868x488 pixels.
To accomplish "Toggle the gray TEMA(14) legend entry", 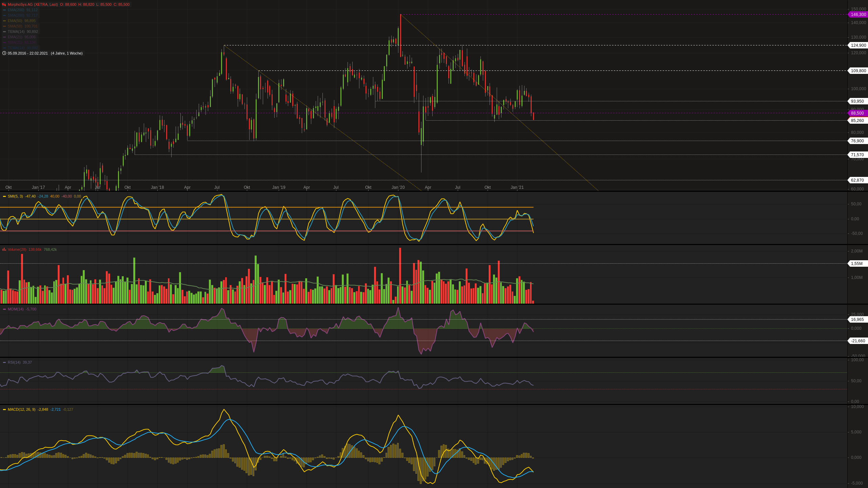I will click(16, 32).
